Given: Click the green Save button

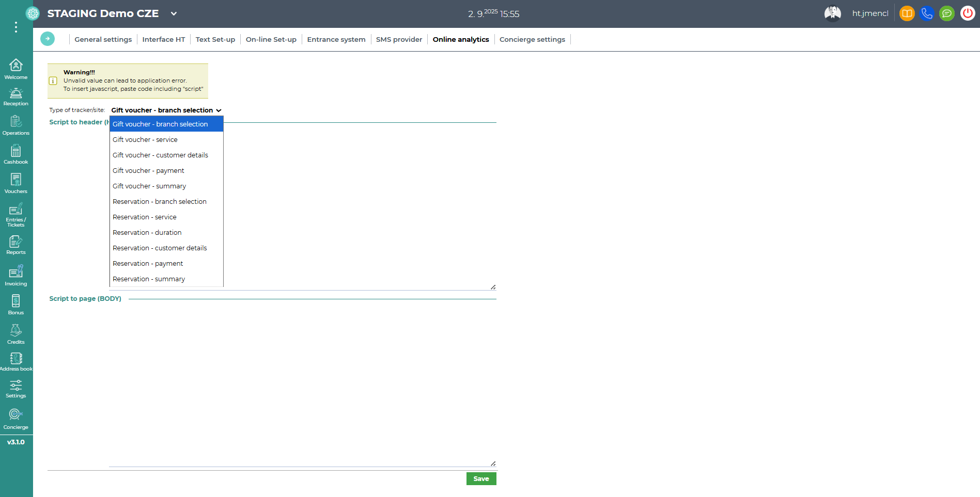Looking at the screenshot, I should (481, 478).
